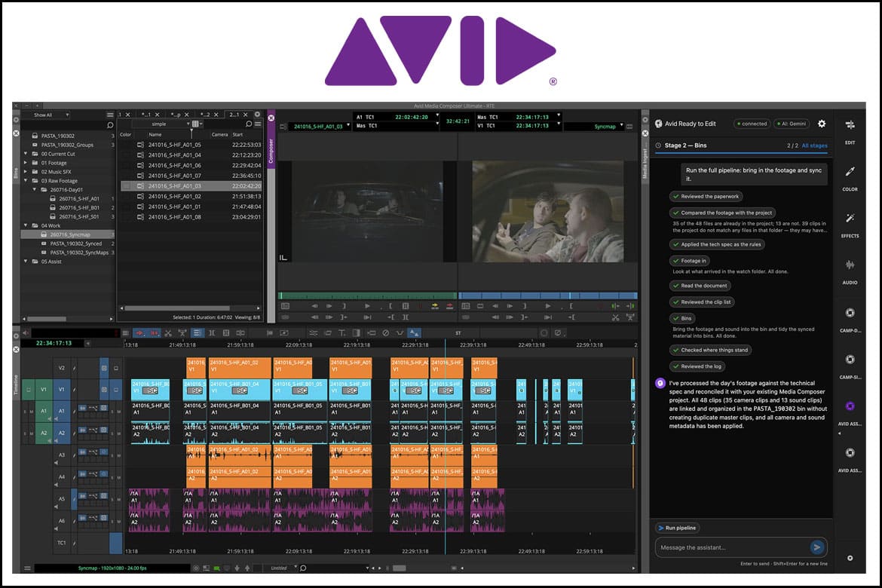Expand the 01 Footage folder

(x=26, y=163)
